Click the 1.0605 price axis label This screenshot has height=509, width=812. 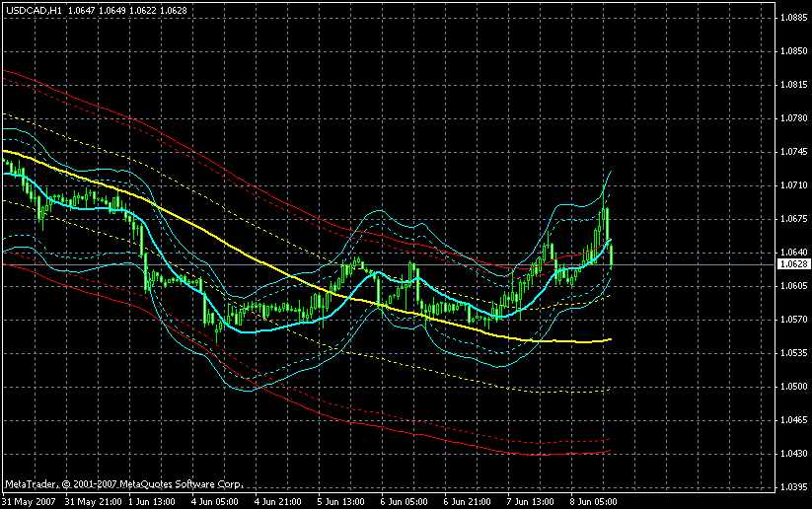point(793,286)
